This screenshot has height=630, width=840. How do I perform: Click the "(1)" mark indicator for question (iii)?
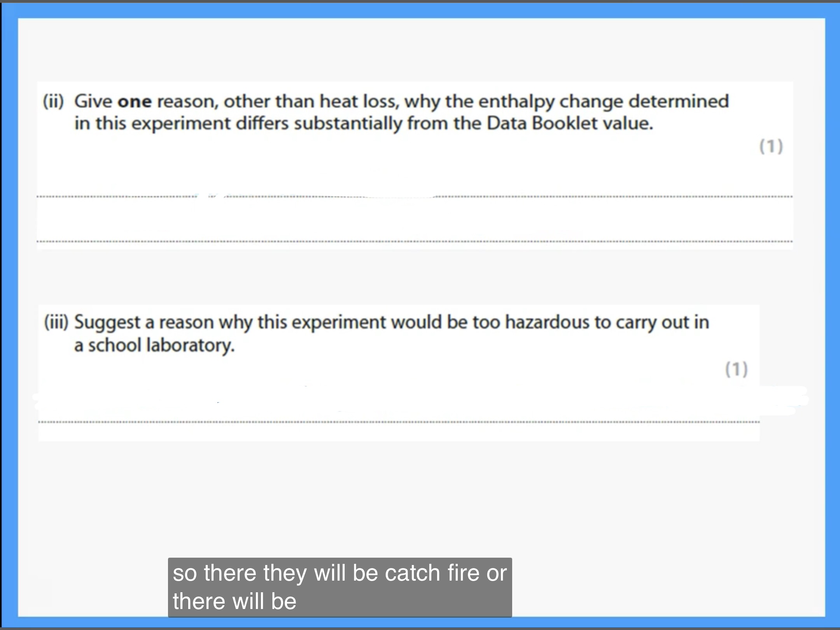pos(736,369)
